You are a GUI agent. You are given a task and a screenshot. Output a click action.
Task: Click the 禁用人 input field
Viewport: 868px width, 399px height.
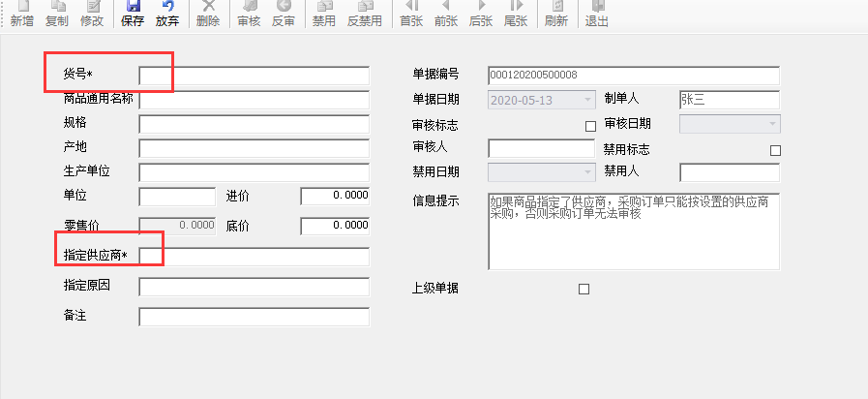point(730,172)
